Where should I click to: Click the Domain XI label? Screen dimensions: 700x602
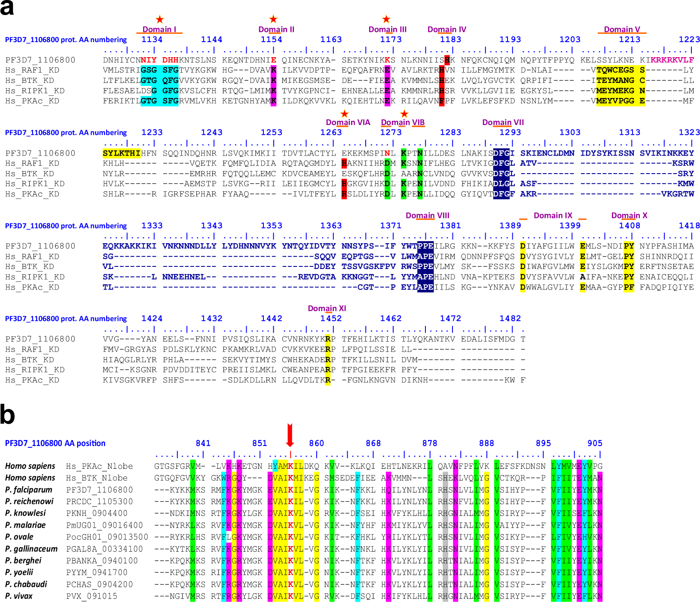327,309
